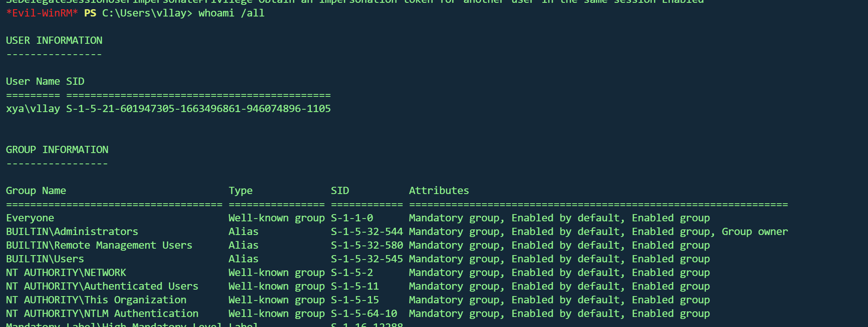
Task: Click the BUILTIN\Users group entry
Action: (x=45, y=259)
